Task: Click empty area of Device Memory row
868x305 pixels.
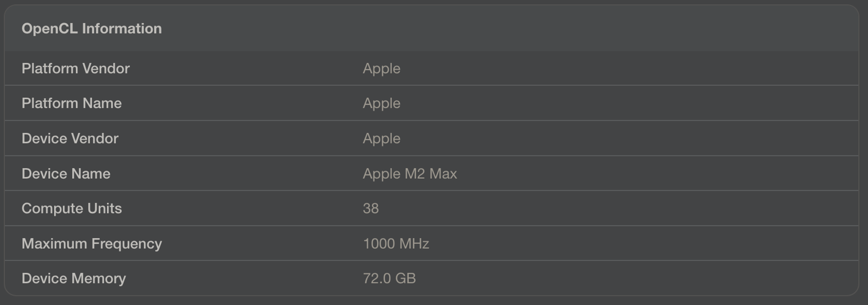Action: (651, 279)
